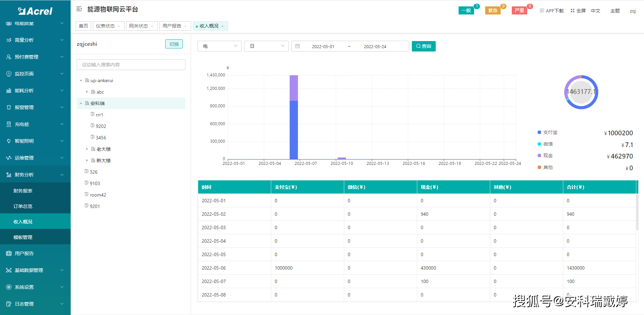
Task: Open the 电 energy type dropdown
Action: 219,46
